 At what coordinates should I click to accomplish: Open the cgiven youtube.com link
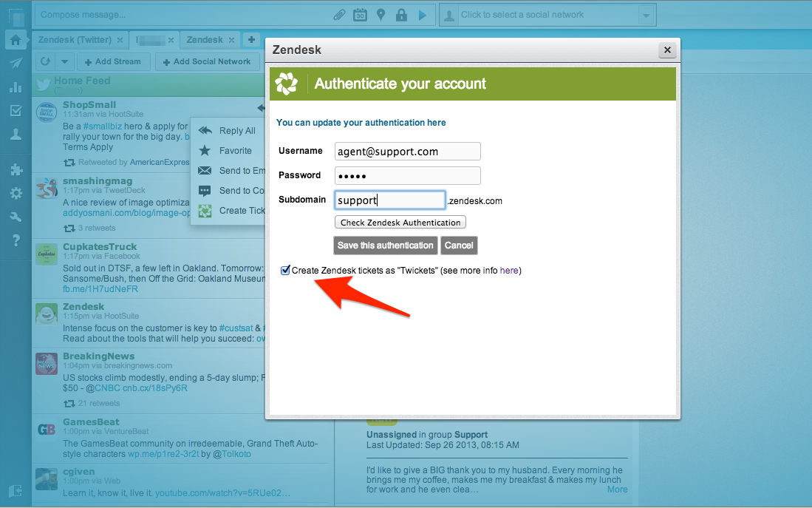click(222, 493)
